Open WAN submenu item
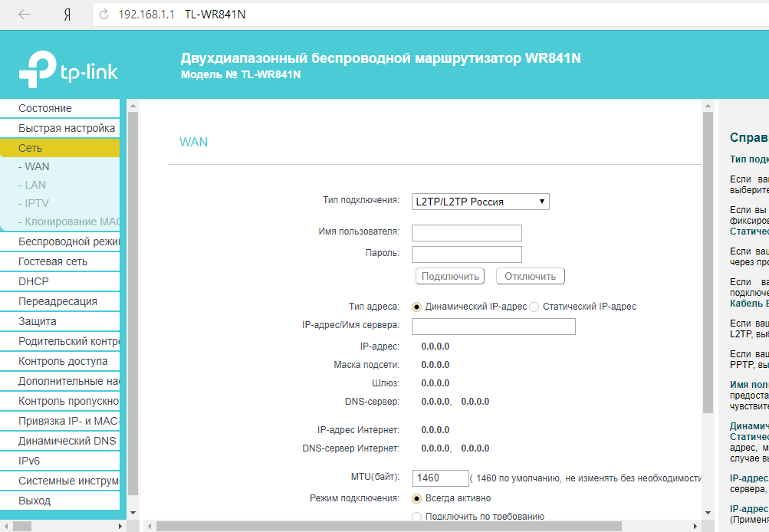 click(34, 166)
